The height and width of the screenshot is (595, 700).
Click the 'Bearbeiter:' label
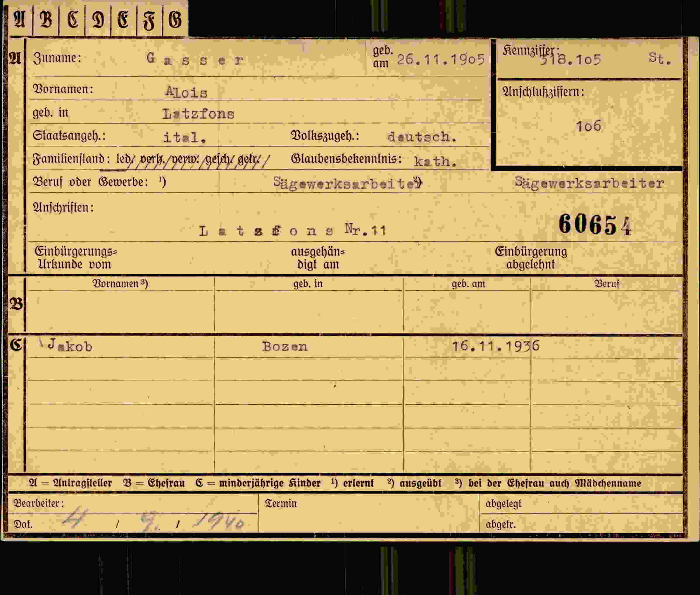pyautogui.click(x=39, y=503)
